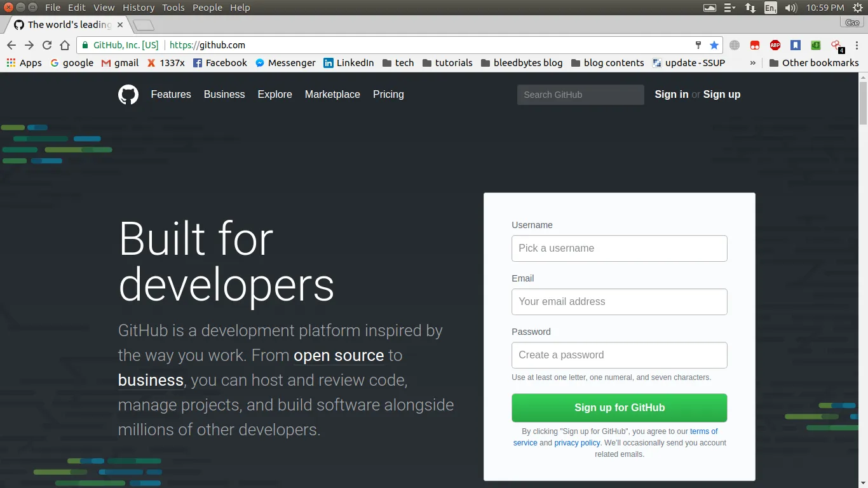Open the History menu

point(138,8)
